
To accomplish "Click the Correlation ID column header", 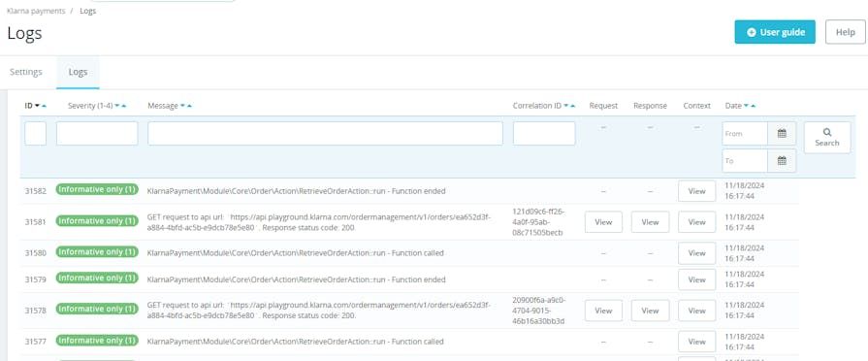I will pyautogui.click(x=537, y=106).
